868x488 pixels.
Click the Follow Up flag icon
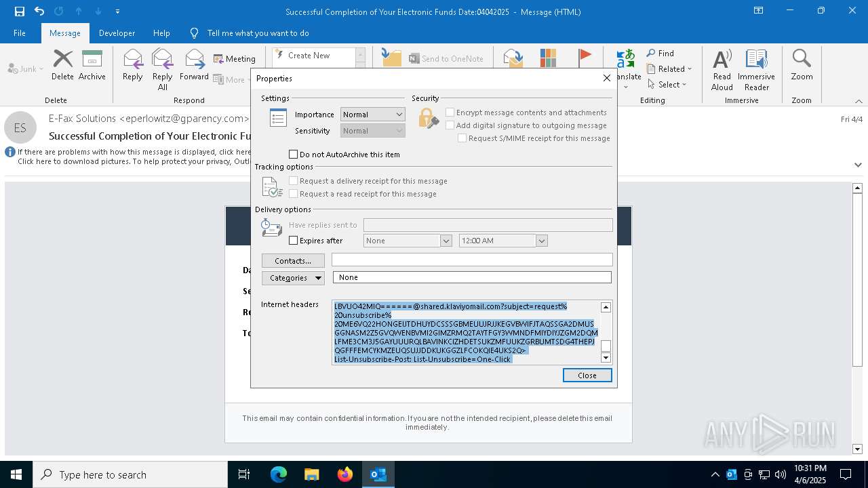pyautogui.click(x=585, y=57)
